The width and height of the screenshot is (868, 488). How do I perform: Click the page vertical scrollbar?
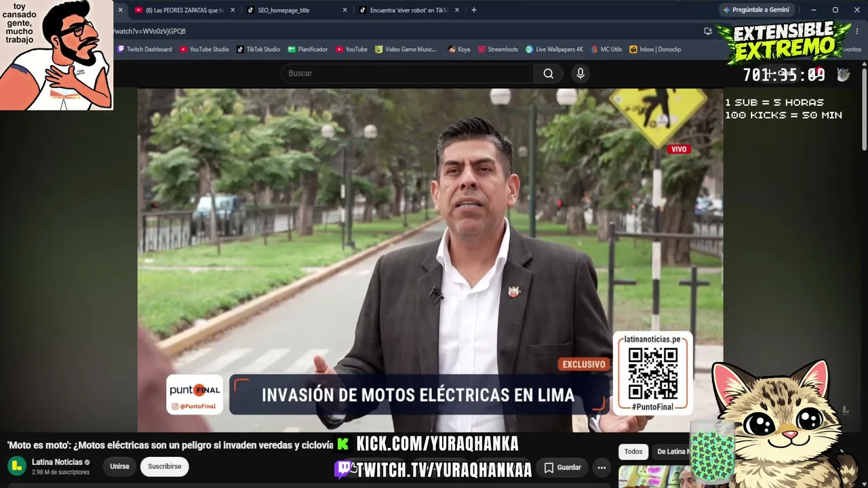(x=864, y=108)
